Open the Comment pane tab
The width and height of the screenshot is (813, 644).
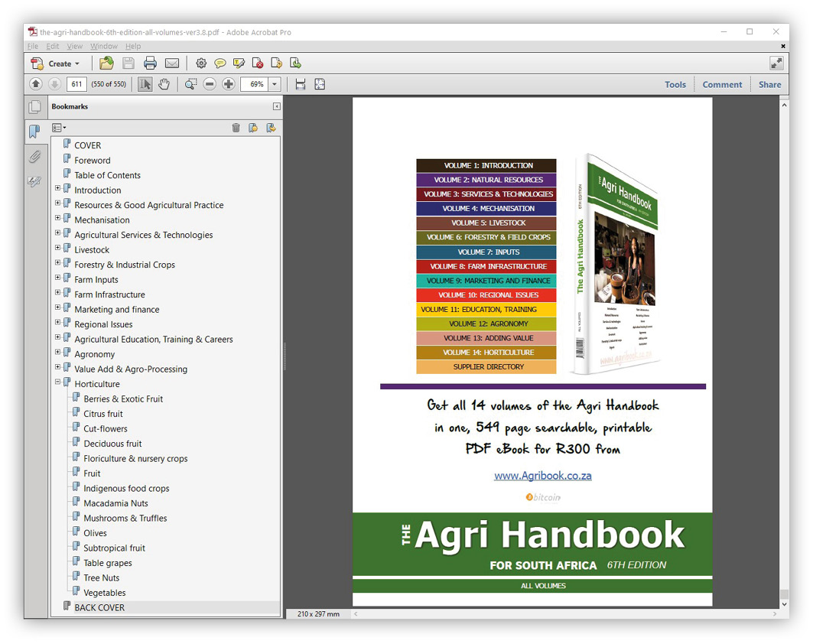(x=722, y=85)
